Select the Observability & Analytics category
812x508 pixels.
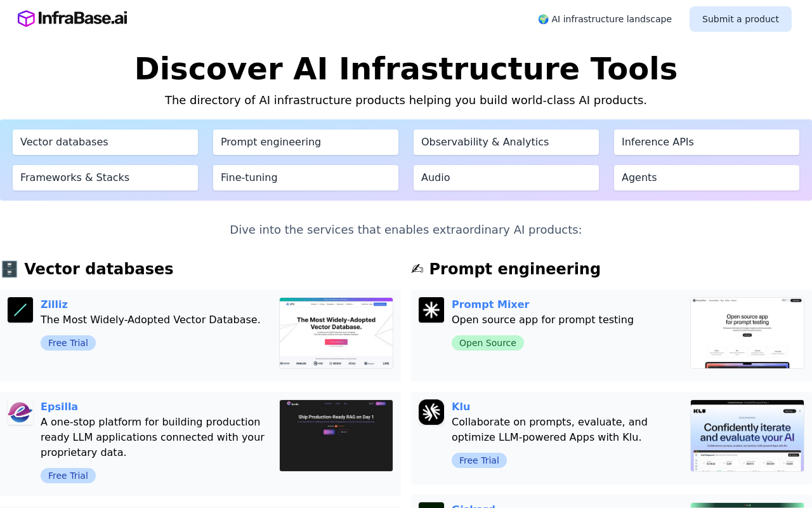[x=506, y=142]
